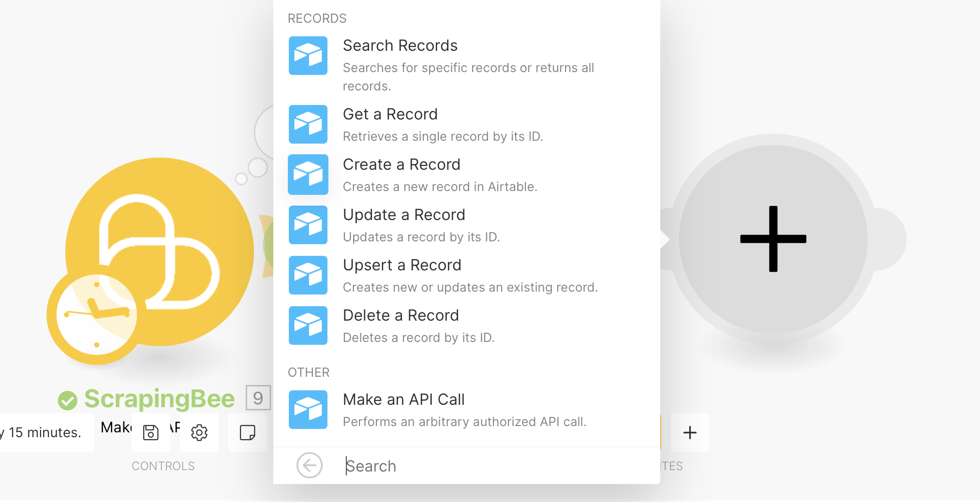Click the back arrow in module picker

coord(310,465)
